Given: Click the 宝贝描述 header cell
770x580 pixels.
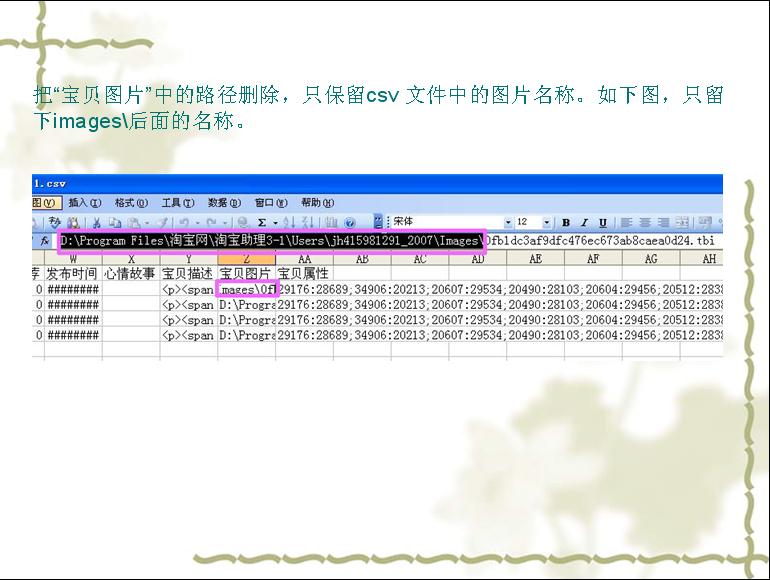Looking at the screenshot, I should click(x=189, y=274).
